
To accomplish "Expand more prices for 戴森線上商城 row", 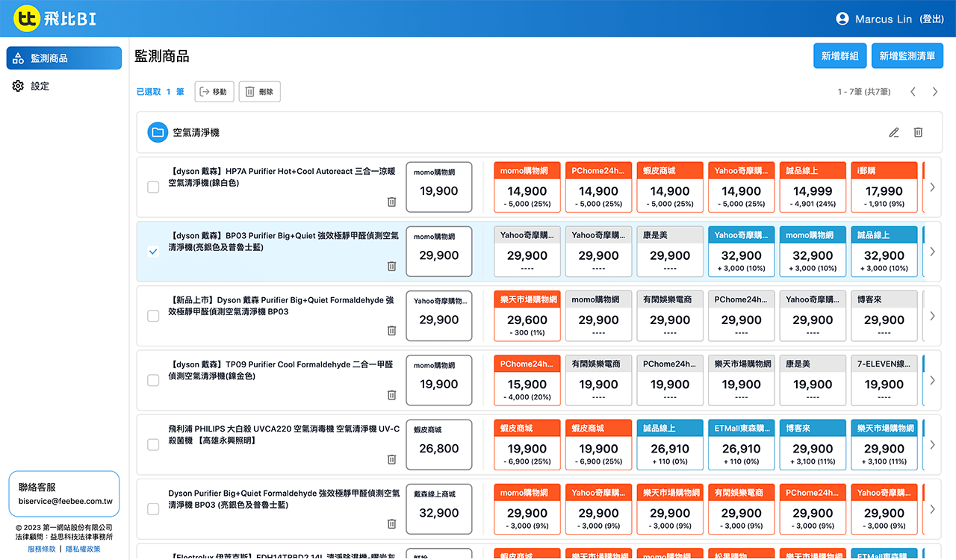I will 932,509.
